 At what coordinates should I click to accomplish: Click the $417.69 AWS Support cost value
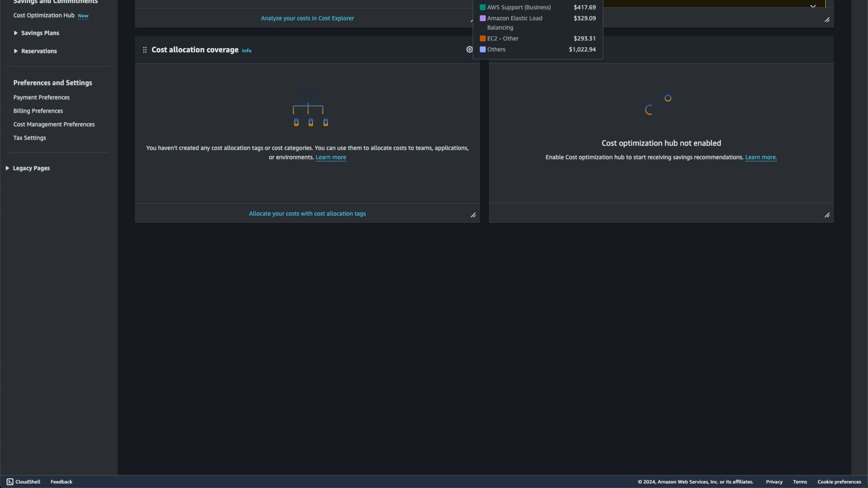click(584, 7)
